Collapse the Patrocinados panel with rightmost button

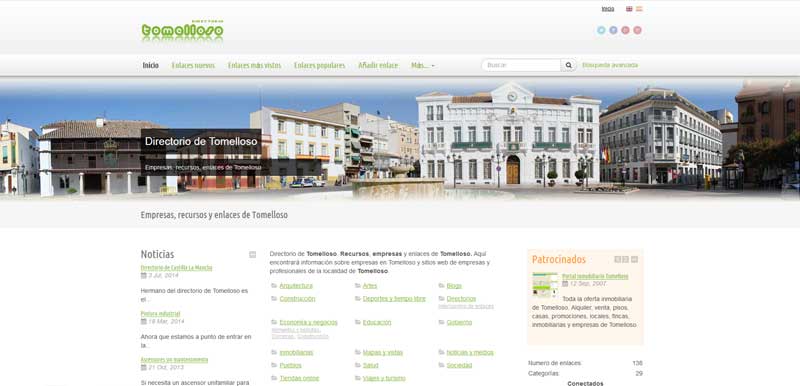point(634,260)
